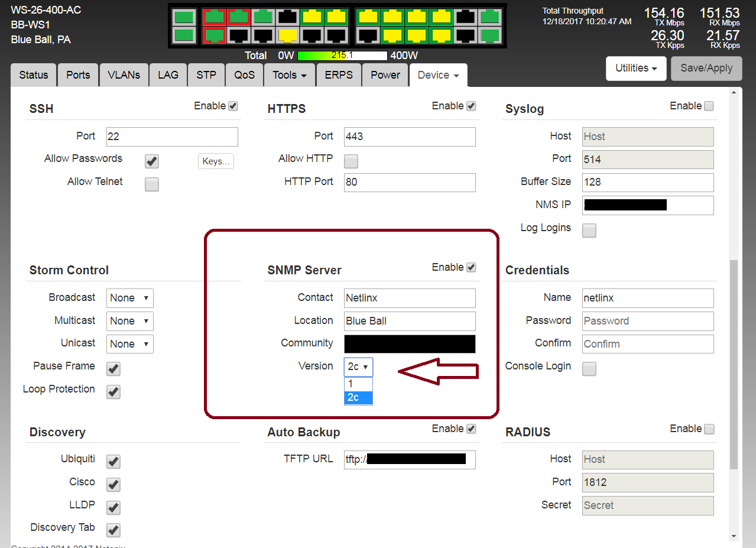The height and width of the screenshot is (548, 756).
Task: Select the gray-bordered yellow port in bottom row
Action: tap(287, 35)
